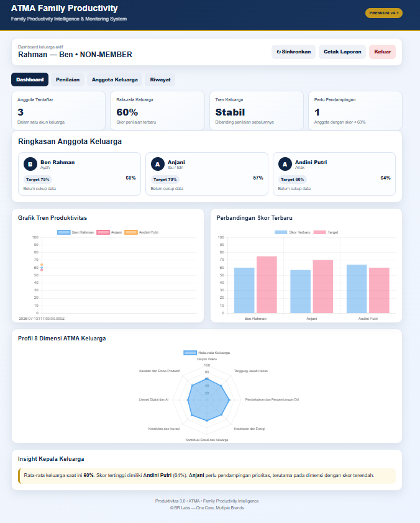
Task: Click Andini Putri's 64% score
Action: click(385, 178)
